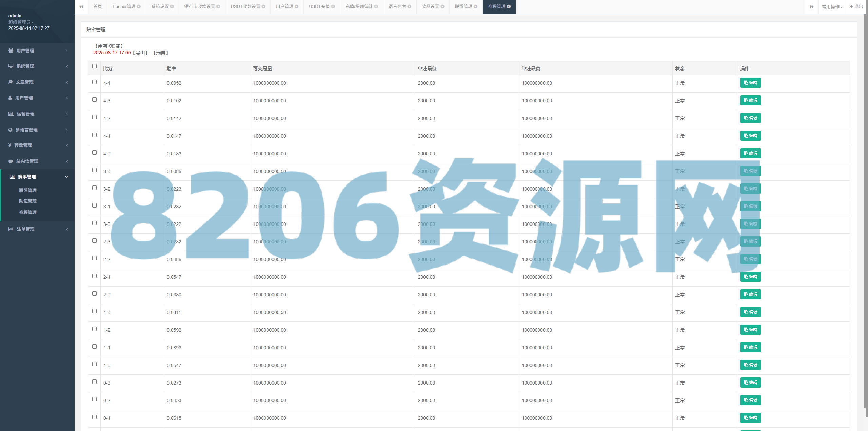Image resolution: width=868 pixels, height=431 pixels.
Task: Open the 常用操作 dropdown
Action: pos(830,6)
